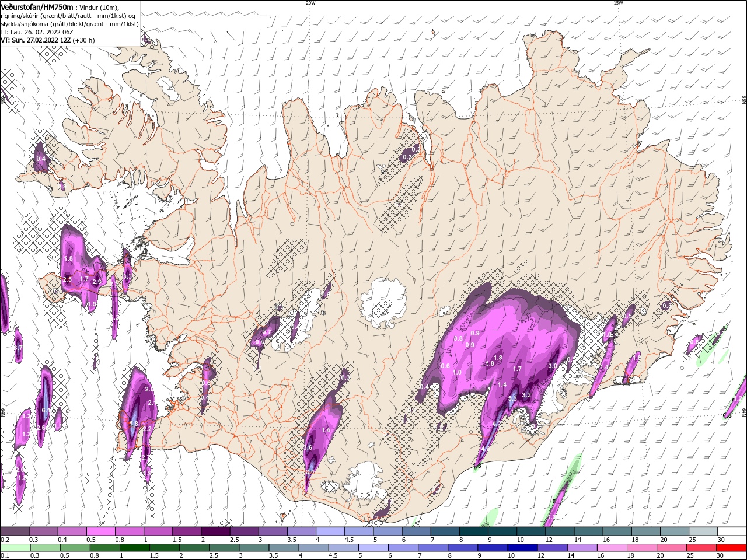Click the '15W' longitude label
Image resolution: width=747 pixels, height=560 pixels.
point(618,3)
